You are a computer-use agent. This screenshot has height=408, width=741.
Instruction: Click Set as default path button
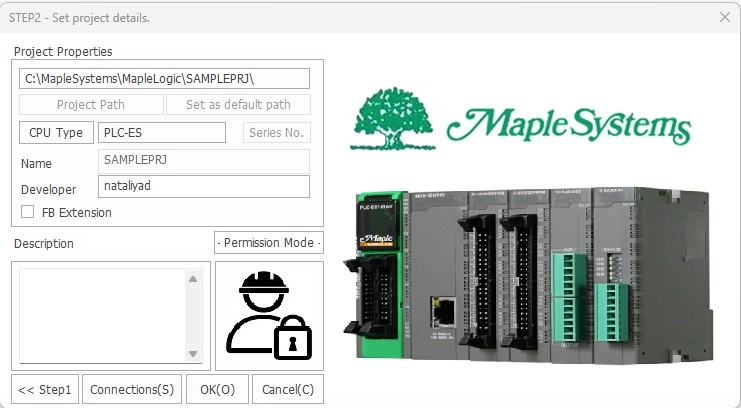(238, 104)
